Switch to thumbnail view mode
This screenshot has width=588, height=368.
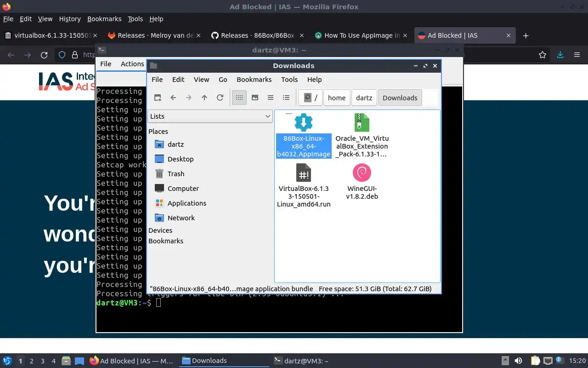[255, 98]
